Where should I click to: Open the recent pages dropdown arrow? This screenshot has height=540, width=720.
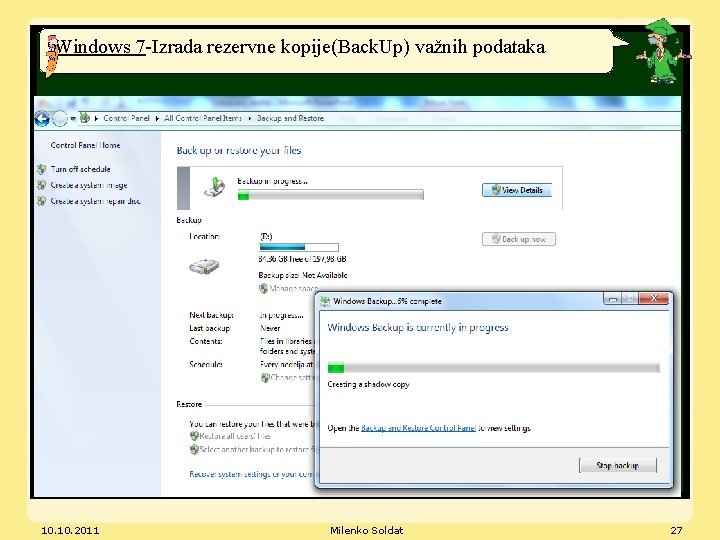click(x=73, y=119)
